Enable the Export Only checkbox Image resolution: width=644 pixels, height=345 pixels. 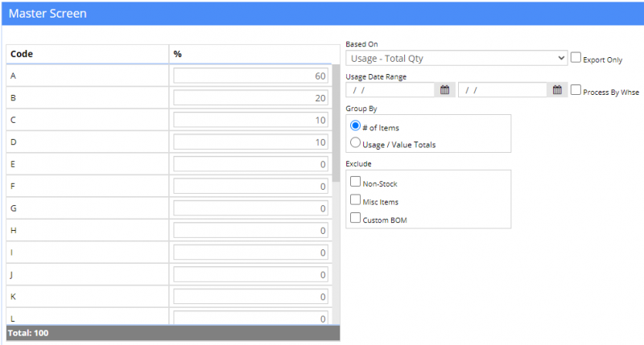pos(576,58)
